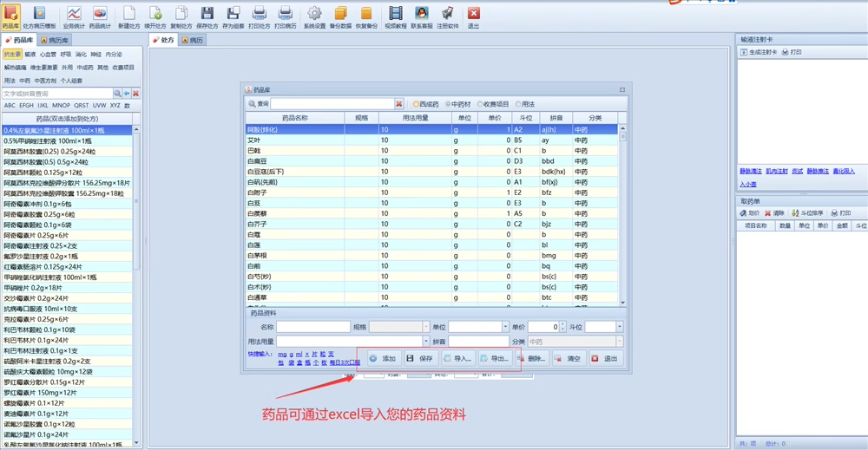Click the 静脉滴注 link
The height and width of the screenshot is (450, 868).
(751, 172)
